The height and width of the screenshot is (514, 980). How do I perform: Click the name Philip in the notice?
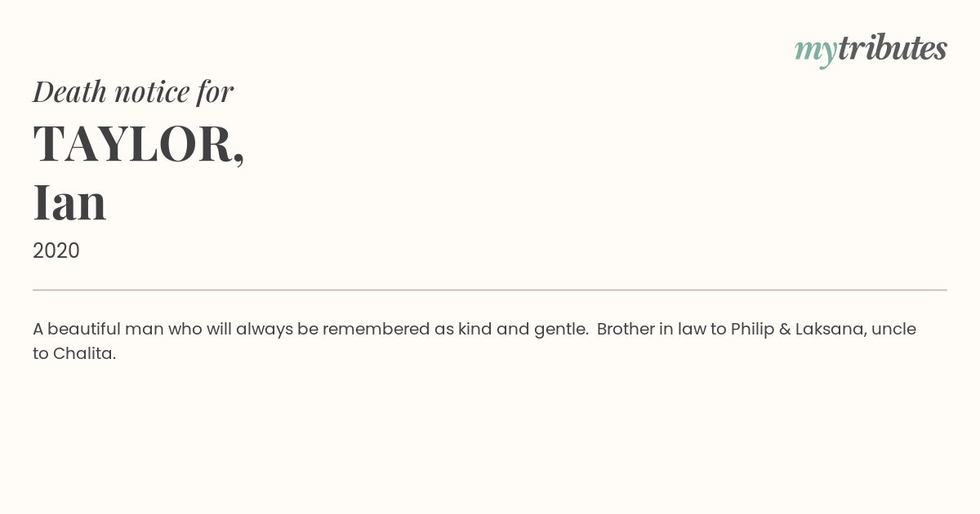[751, 329]
